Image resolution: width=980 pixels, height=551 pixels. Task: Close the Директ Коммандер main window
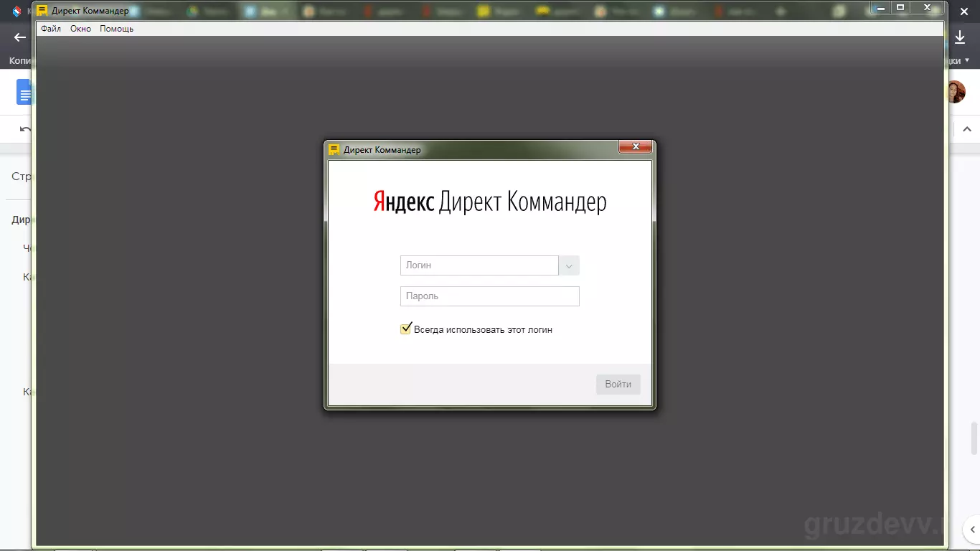(927, 6)
